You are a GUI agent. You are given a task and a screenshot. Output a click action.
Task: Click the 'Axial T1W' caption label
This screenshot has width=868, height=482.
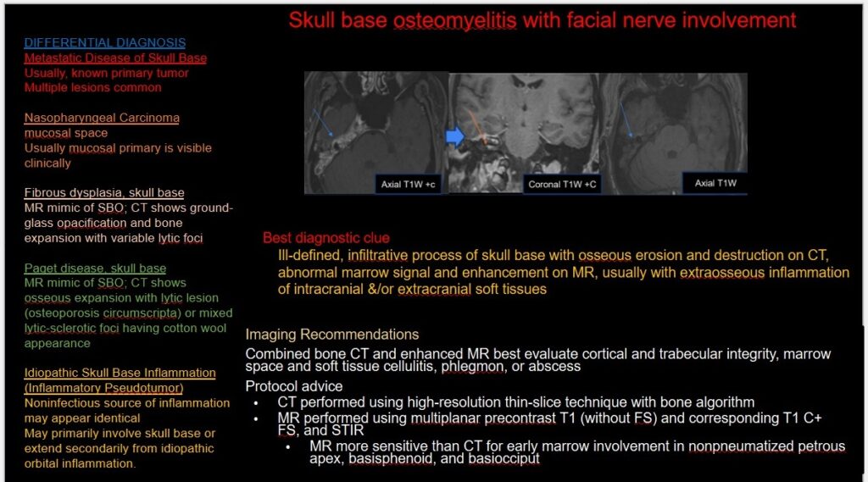pyautogui.click(x=715, y=183)
